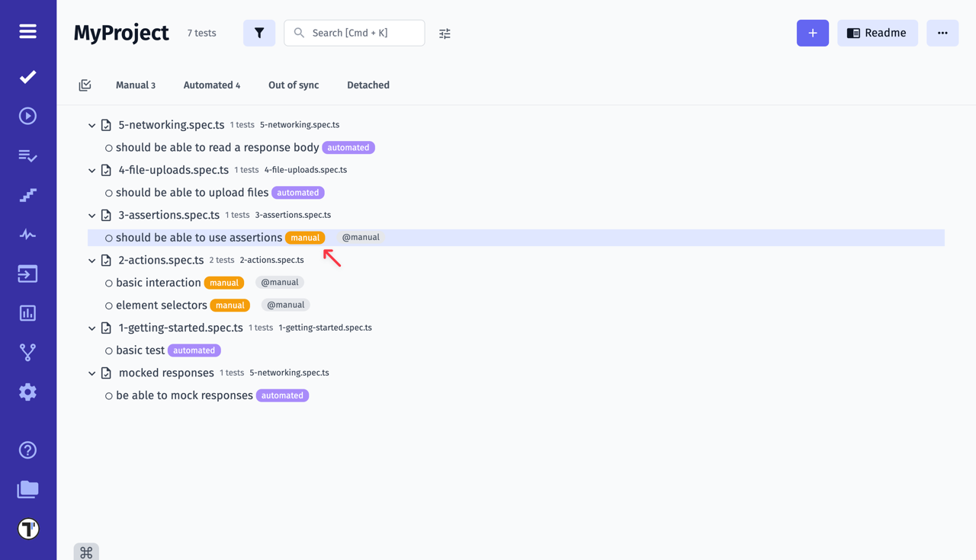Image resolution: width=976 pixels, height=560 pixels.
Task: Open project Settings gear icon
Action: click(27, 391)
